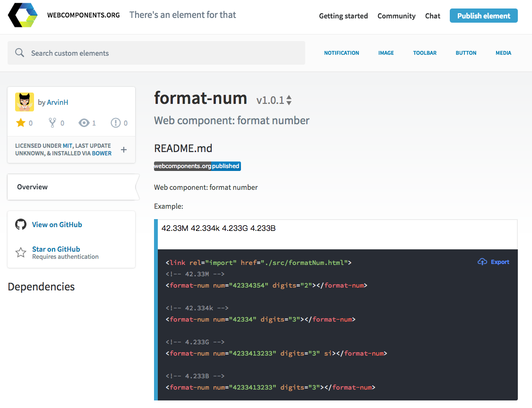Viewport: 532px width, 408px height.
Task: Click the Star on GitHub link
Action: (56, 249)
